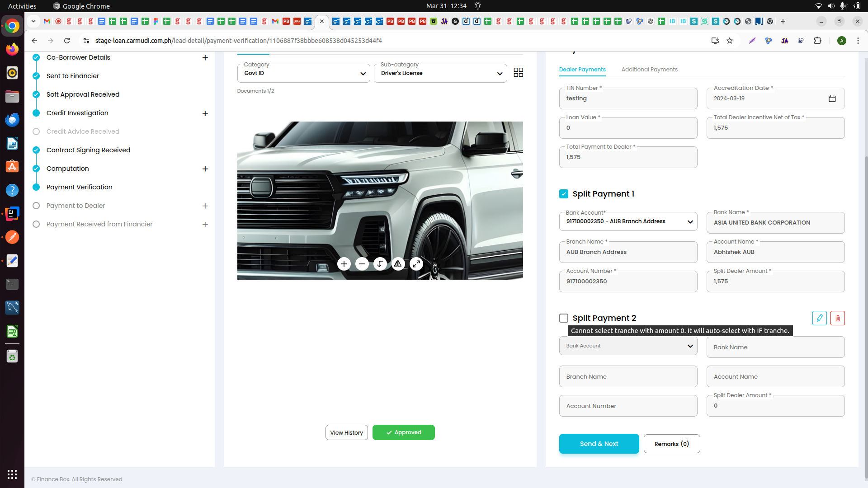Switch to Additional Payments tab
This screenshot has height=488, width=868.
pyautogui.click(x=649, y=70)
